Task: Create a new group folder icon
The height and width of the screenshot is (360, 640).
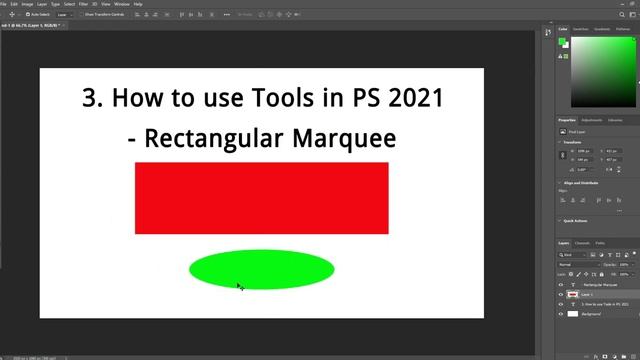Action: [624, 357]
